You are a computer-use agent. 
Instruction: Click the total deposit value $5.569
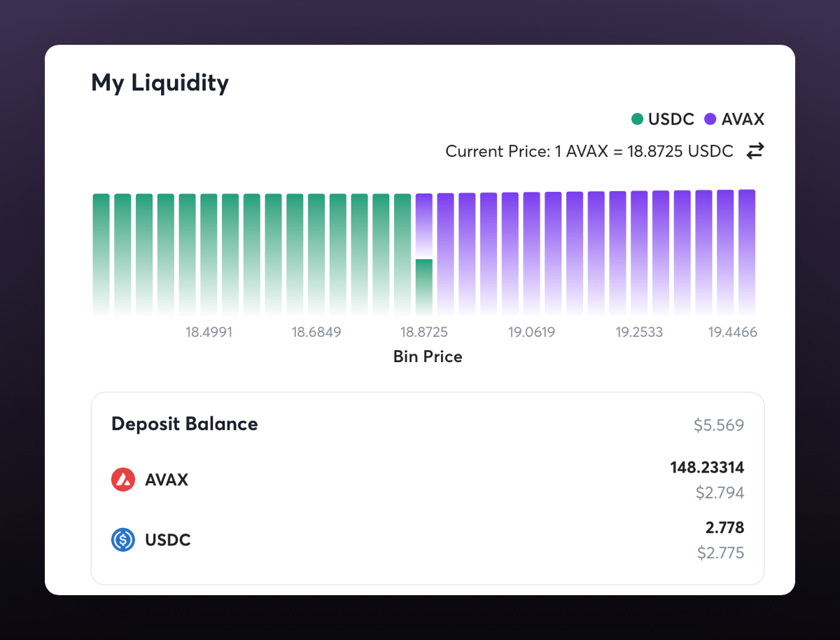[719, 425]
